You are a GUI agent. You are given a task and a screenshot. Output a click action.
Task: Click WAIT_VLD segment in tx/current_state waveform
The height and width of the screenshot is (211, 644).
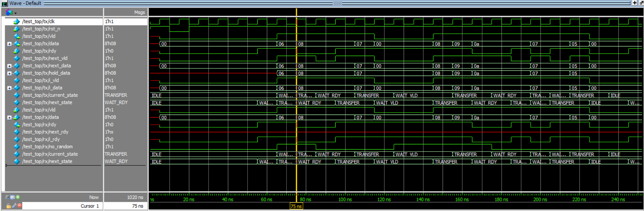point(407,96)
